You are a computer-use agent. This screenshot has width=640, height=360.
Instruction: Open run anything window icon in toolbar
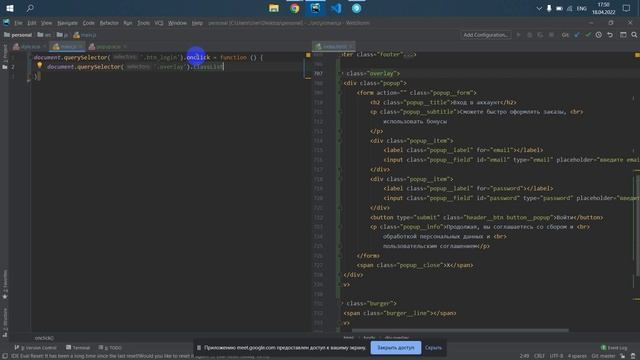pos(623,35)
